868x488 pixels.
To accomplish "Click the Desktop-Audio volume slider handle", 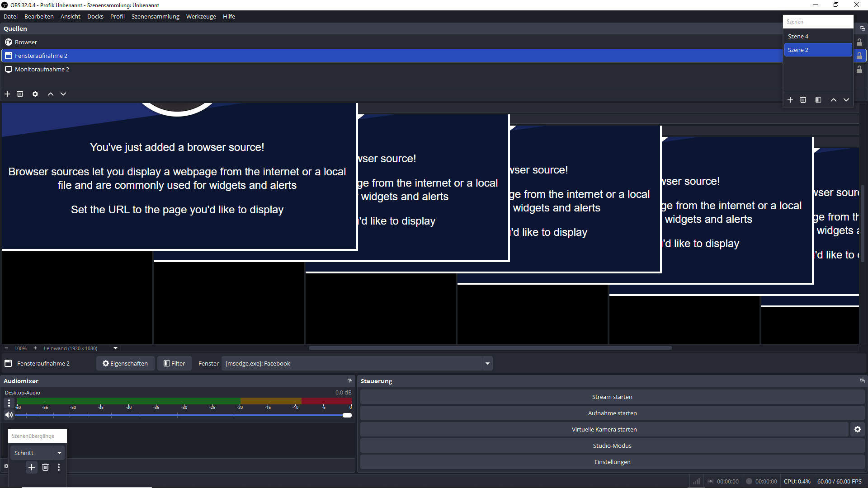I will [347, 415].
